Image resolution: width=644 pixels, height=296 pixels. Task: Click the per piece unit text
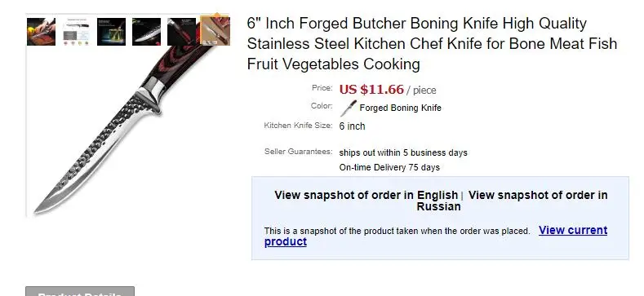pos(422,91)
